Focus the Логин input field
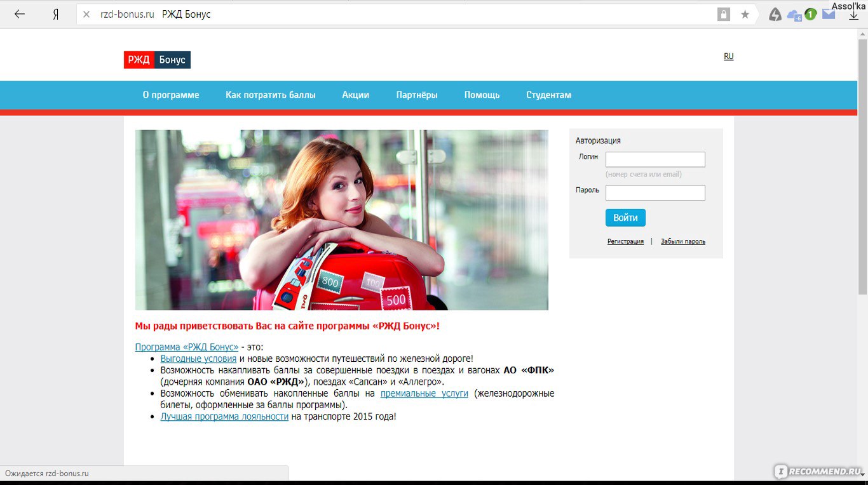 point(655,159)
